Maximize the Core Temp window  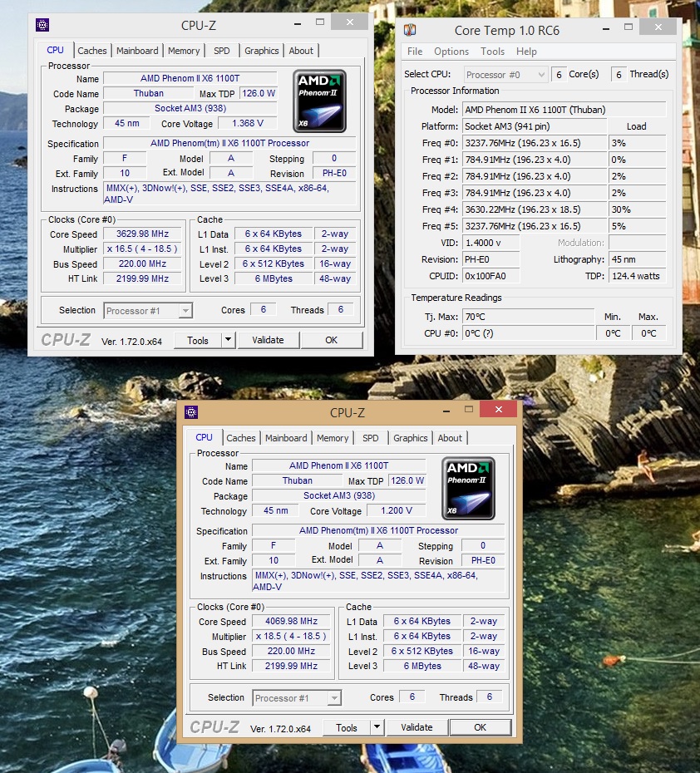click(628, 27)
